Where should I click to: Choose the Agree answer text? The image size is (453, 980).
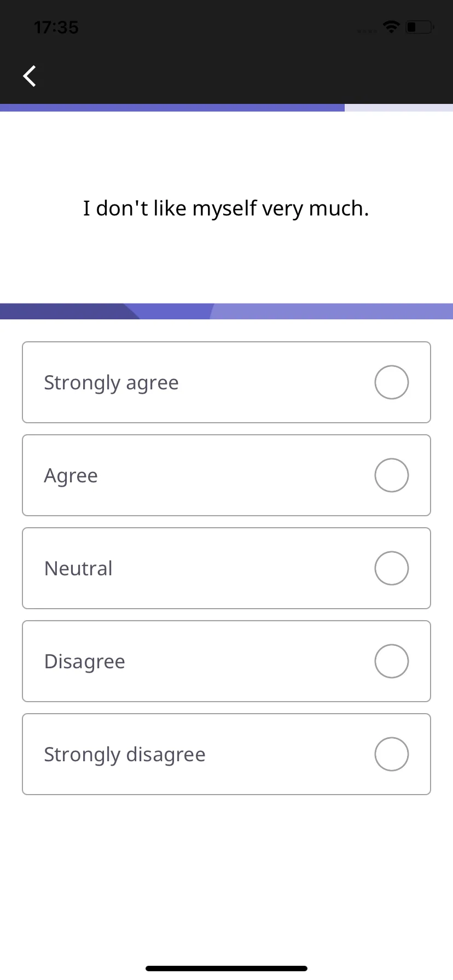[71, 476]
